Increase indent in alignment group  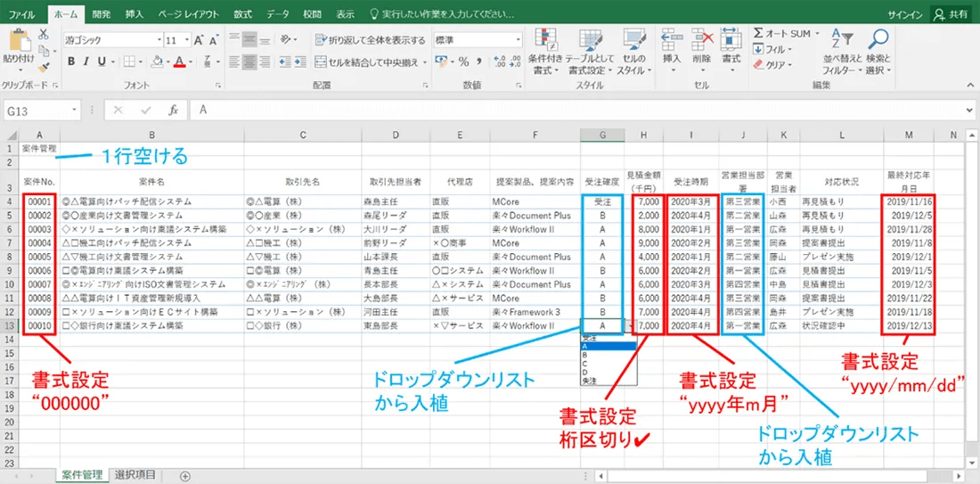pos(300,62)
